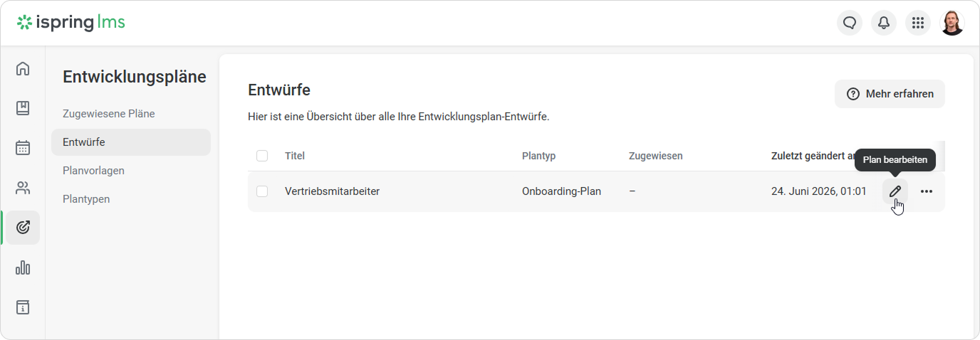980x340 pixels.
Task: Open the reports bar chart icon
Action: click(23, 267)
